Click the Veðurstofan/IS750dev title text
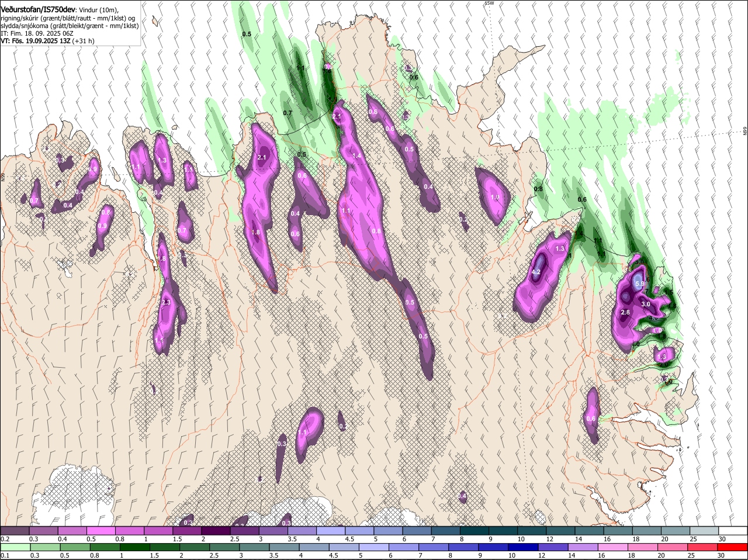748x560 pixels. pyautogui.click(x=38, y=9)
